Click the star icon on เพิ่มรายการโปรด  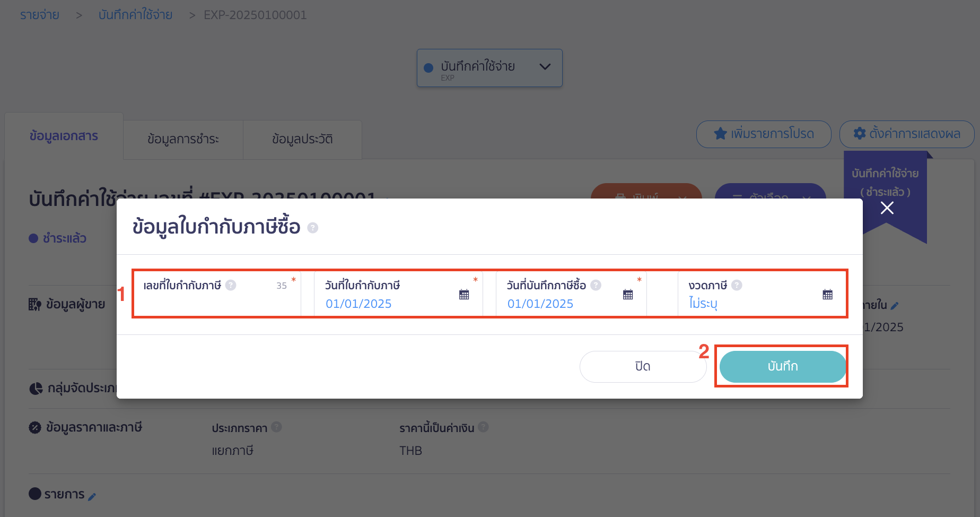click(x=720, y=134)
